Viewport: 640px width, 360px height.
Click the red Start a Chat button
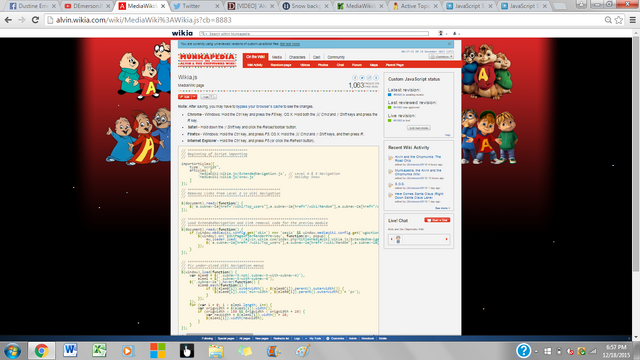437,220
